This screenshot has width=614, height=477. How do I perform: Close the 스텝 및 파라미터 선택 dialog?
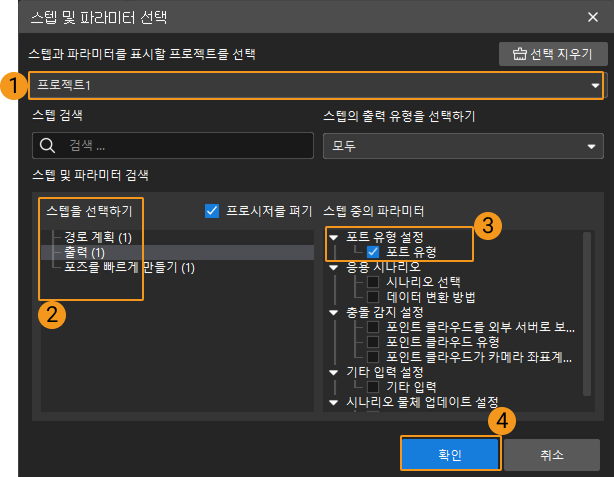(x=593, y=17)
